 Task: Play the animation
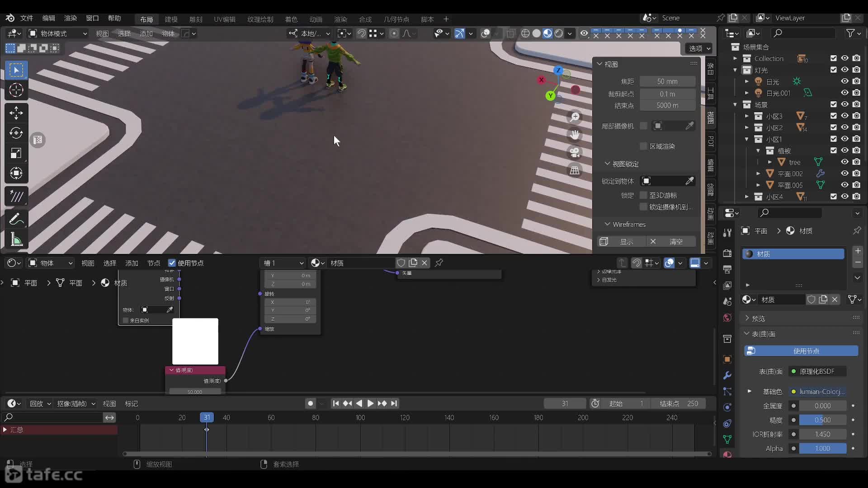[370, 404]
